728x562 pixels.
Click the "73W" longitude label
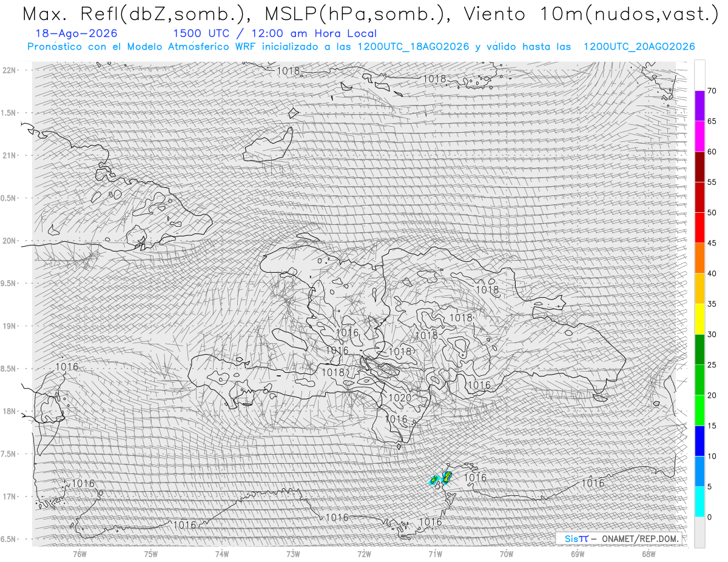pos(293,554)
